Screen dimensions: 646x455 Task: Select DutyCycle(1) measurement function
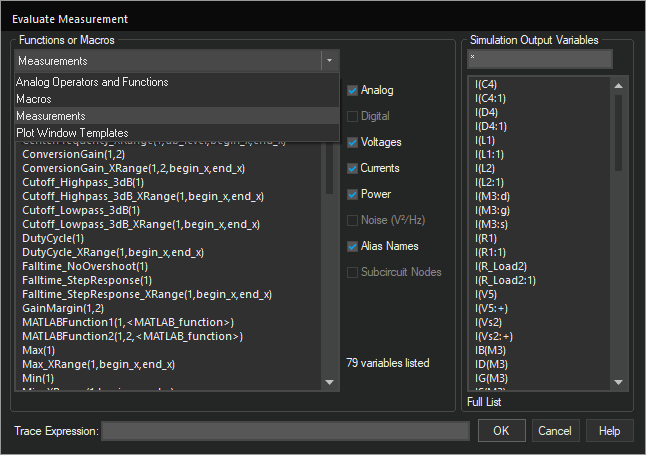point(53,238)
